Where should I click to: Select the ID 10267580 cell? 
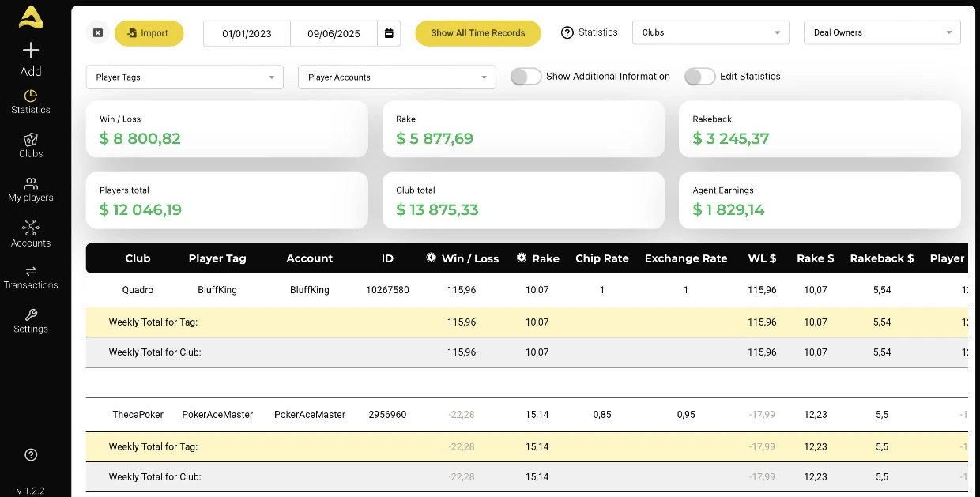click(387, 290)
